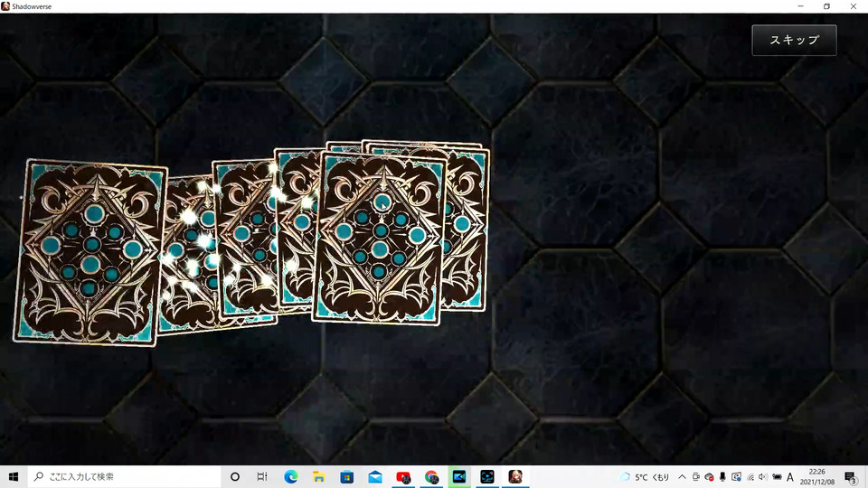Minimize the Shadowverse window
The height and width of the screenshot is (488, 868).
(x=800, y=6)
